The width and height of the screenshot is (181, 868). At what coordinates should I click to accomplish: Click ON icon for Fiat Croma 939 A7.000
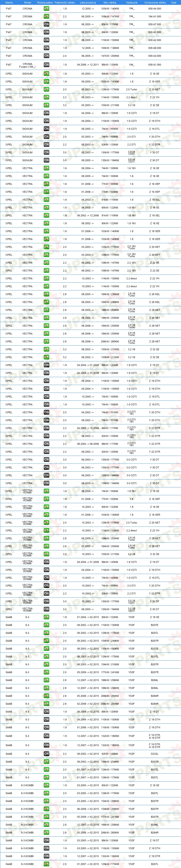pos(47,24)
